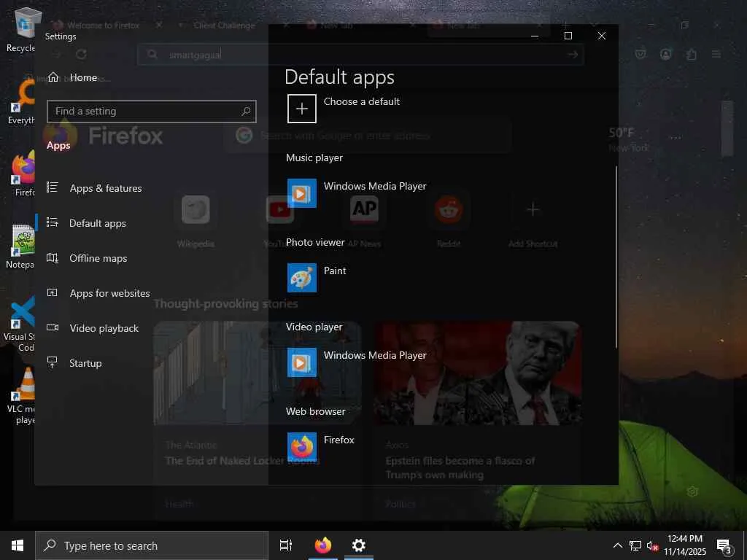
Task: Click the network tray icon
Action: (635, 545)
